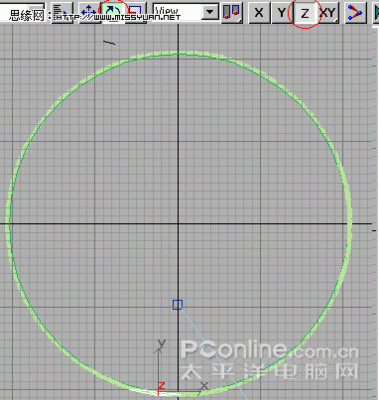Toggle the Inverse Kinematics icon
The width and height of the screenshot is (379, 400).
click(354, 13)
